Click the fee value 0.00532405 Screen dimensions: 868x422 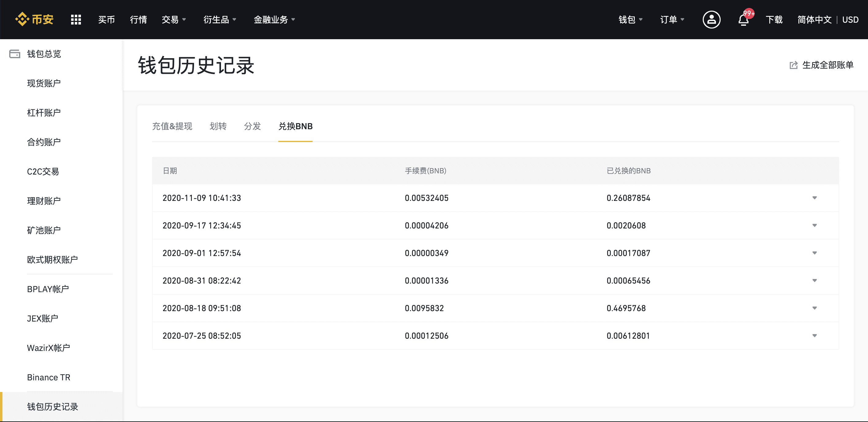427,198
